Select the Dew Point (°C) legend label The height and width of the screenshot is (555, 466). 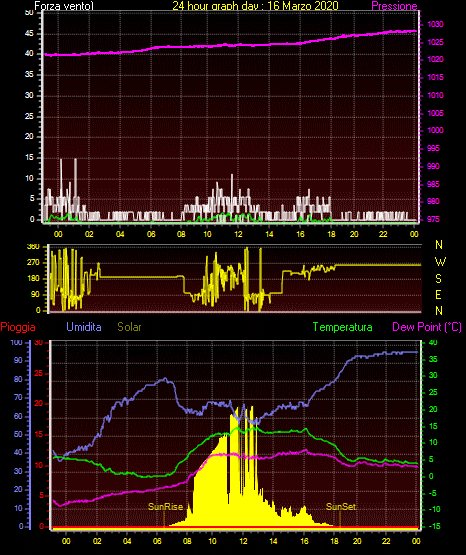(427, 327)
